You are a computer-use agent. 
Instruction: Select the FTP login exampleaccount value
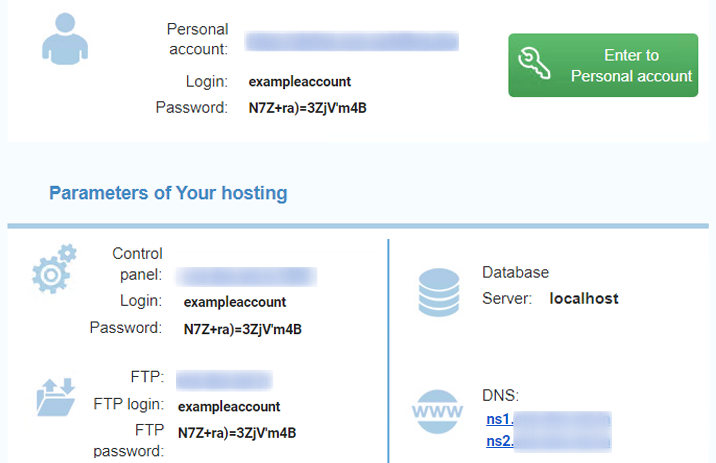(x=229, y=407)
